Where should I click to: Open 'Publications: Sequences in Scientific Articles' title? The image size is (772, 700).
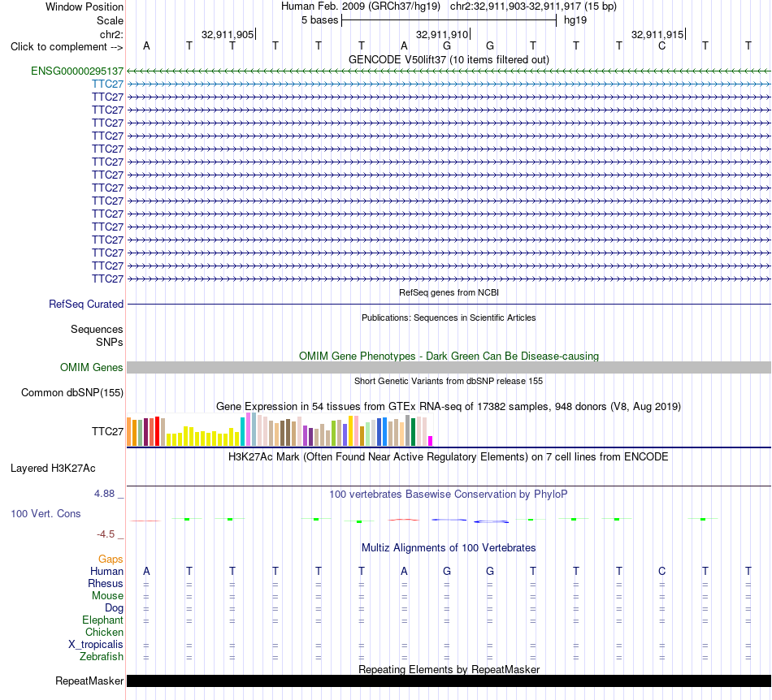point(449,318)
